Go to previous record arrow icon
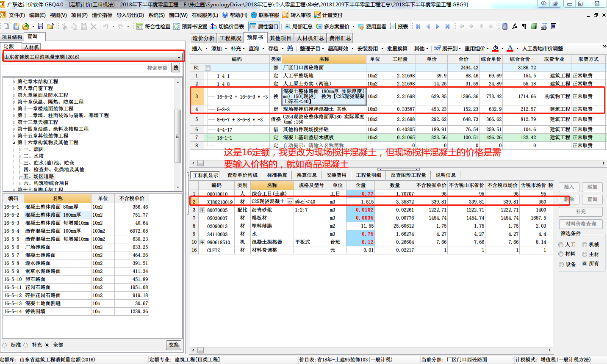607x364 pixels. tap(428, 26)
